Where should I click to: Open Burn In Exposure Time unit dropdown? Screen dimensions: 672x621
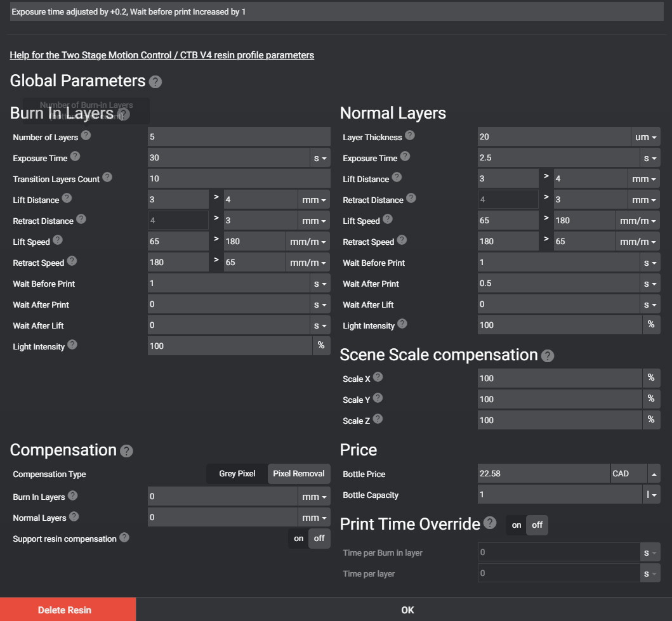point(320,158)
